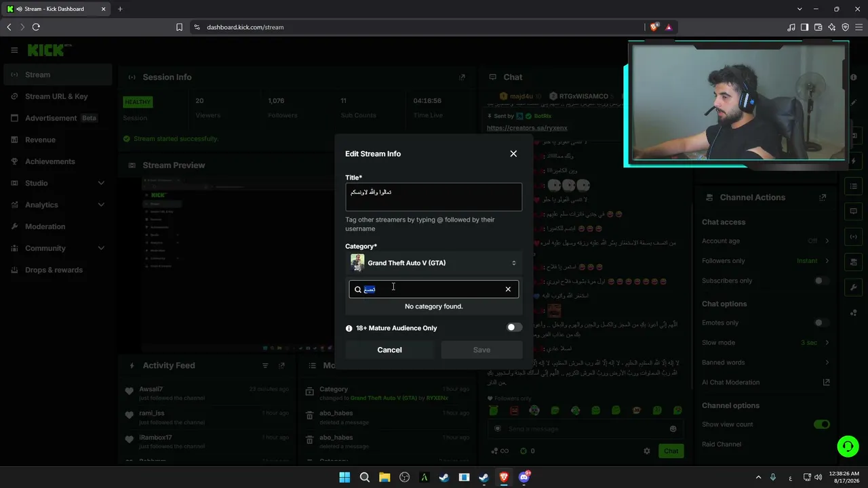This screenshot has width=868, height=488.
Task: Cancel editing stream info
Action: 389,350
